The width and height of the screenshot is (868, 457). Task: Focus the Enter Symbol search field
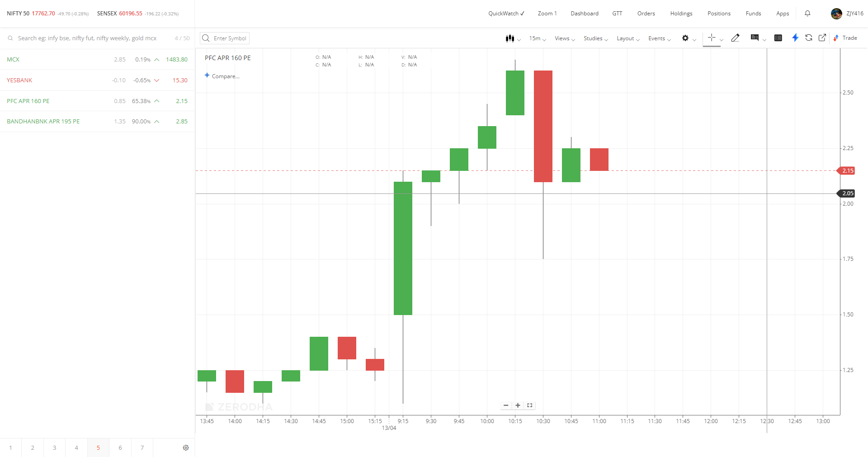(225, 38)
